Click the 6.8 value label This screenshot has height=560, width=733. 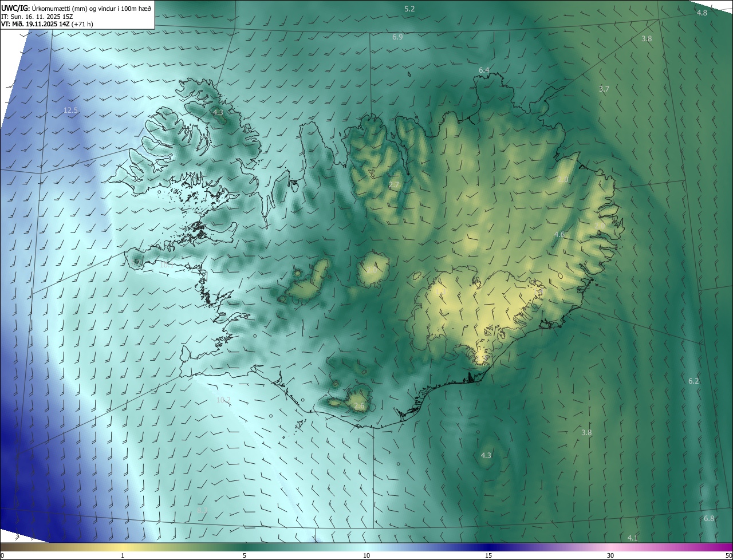(709, 518)
